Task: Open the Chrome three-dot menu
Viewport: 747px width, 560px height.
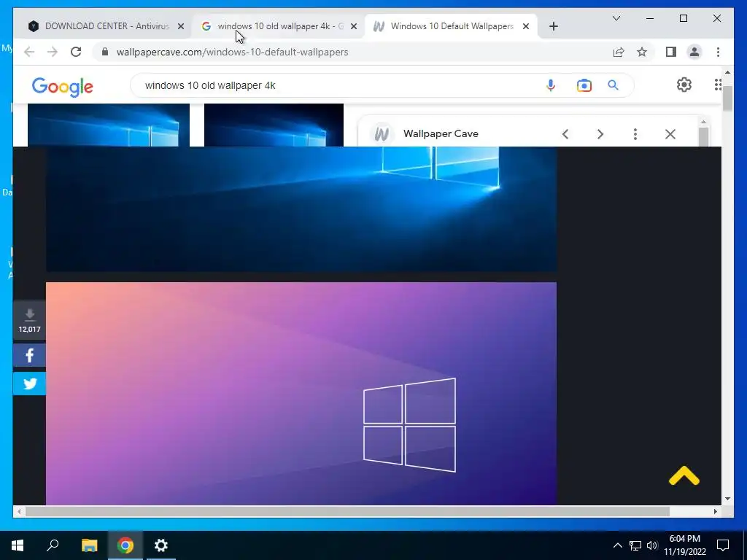Action: pos(718,52)
